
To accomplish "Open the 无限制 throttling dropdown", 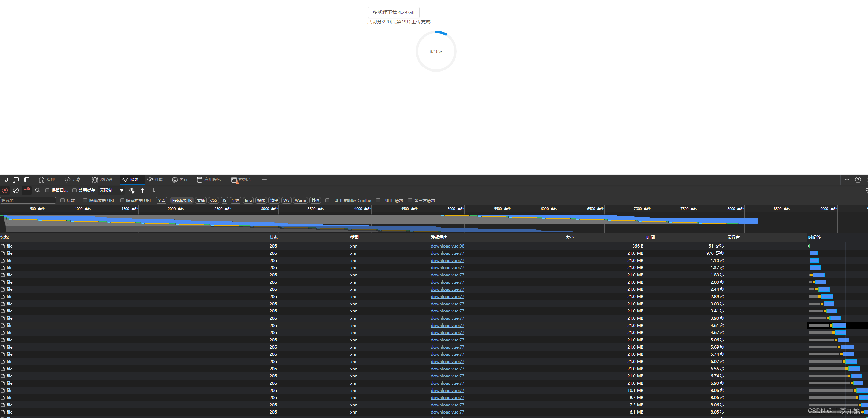I will pos(111,190).
